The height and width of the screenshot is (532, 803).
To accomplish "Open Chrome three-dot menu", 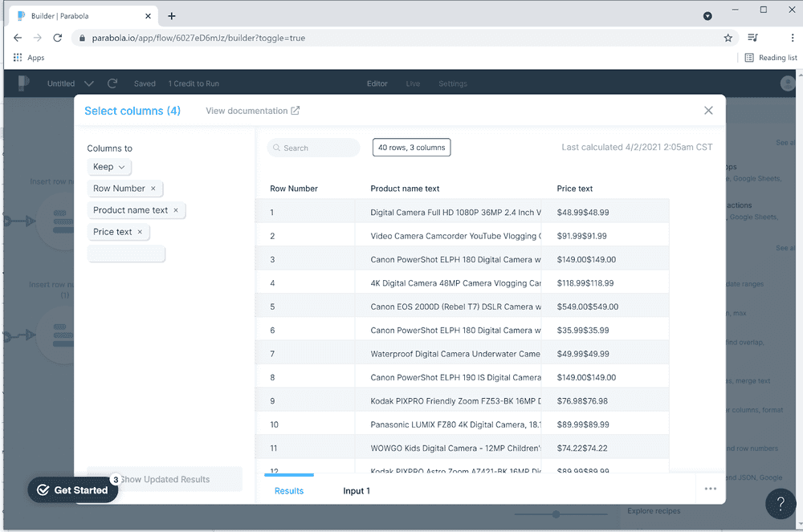I will point(793,38).
